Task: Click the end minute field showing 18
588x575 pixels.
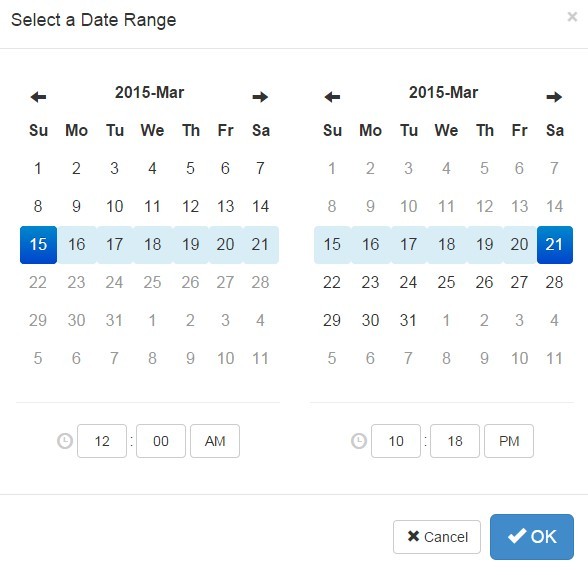Action: click(x=455, y=441)
